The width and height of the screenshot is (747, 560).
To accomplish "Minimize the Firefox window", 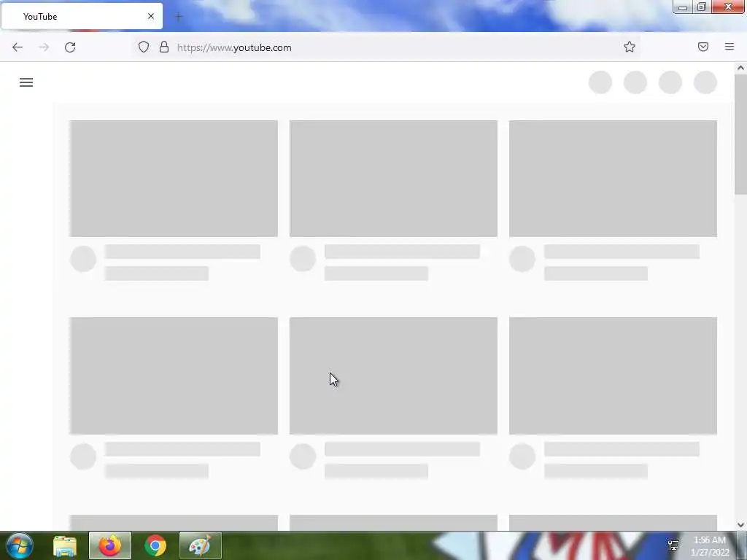I will pos(683,7).
